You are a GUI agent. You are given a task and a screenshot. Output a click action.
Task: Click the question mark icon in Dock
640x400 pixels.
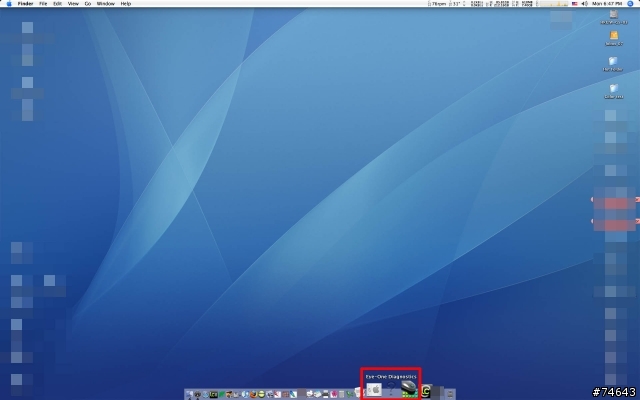pyautogui.click(x=391, y=390)
